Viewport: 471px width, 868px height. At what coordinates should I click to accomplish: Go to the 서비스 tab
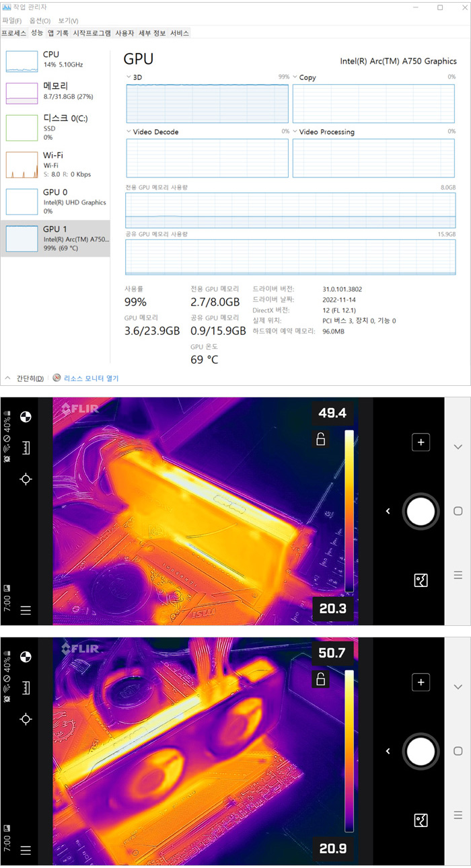180,33
